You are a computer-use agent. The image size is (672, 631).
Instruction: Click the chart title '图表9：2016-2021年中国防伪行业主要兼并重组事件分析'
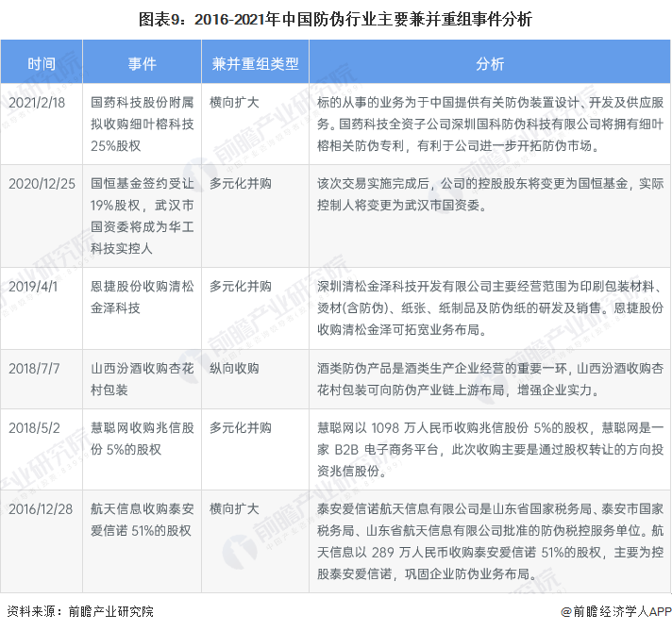[x=335, y=19]
